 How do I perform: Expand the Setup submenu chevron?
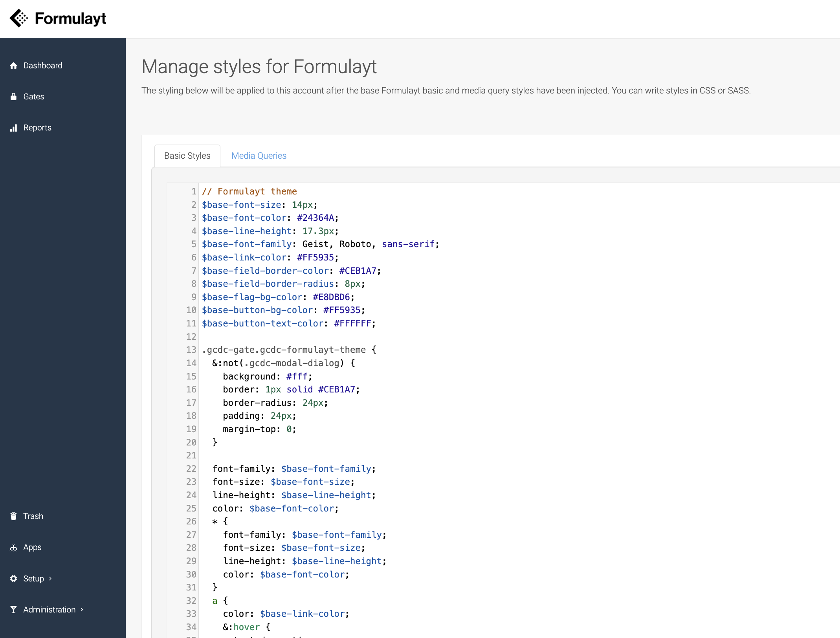pyautogui.click(x=50, y=579)
